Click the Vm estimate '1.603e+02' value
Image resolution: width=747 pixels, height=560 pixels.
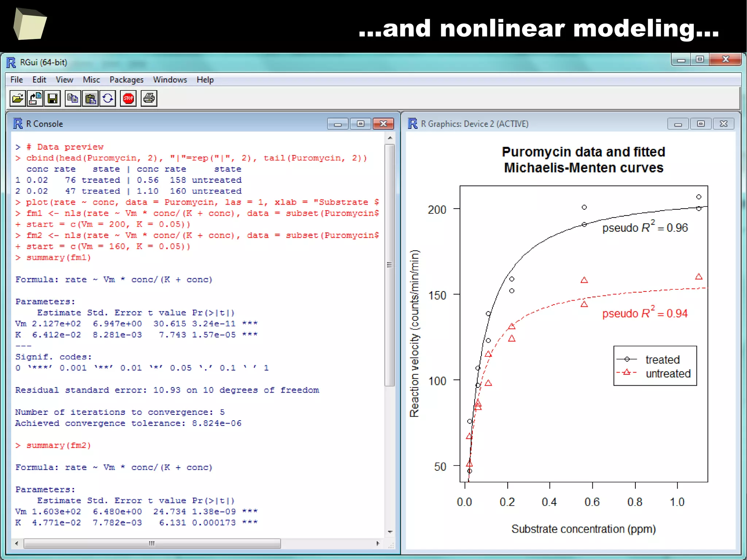57,511
